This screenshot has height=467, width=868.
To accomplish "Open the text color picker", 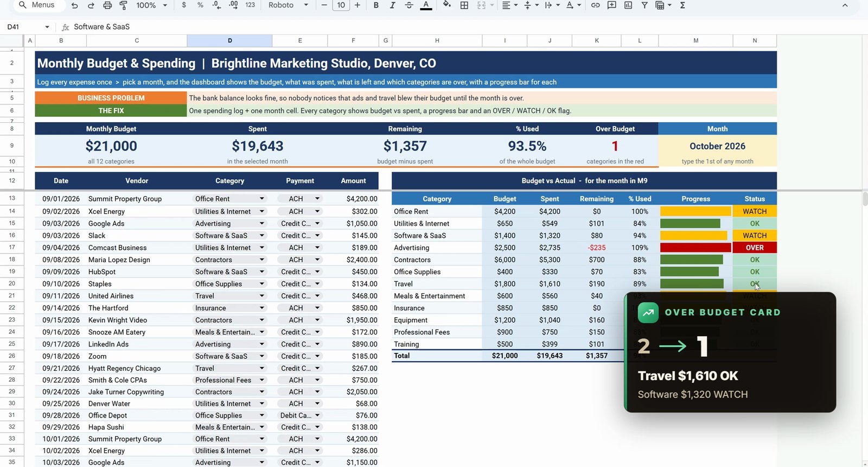I will 426,5.
